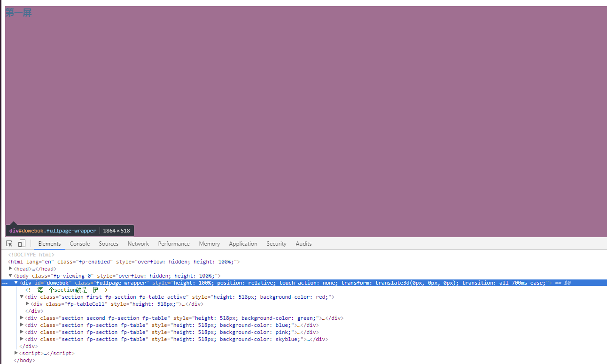Switch to the Elements tab
This screenshot has width=607, height=364.
49,244
